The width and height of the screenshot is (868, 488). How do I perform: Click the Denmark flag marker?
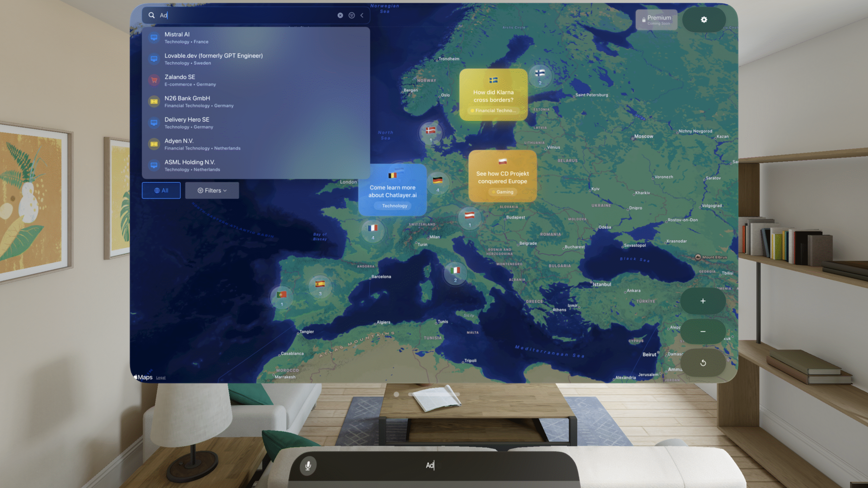431,133
